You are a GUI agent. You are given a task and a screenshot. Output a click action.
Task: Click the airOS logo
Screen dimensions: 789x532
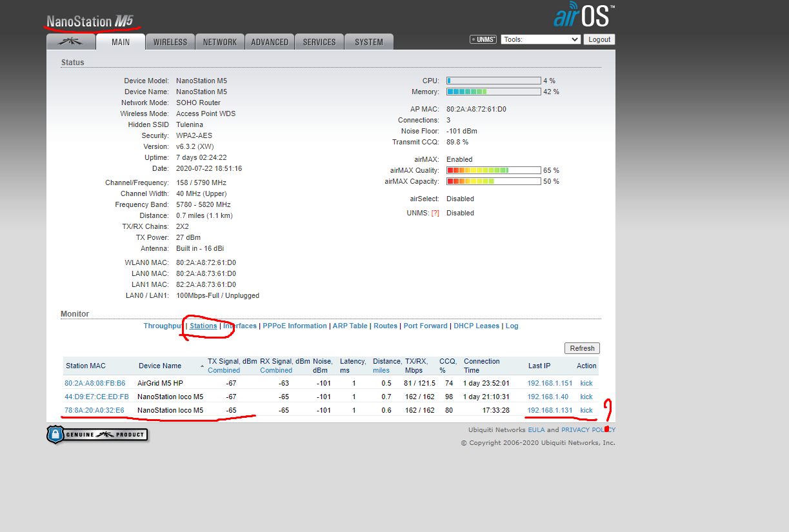[x=584, y=15]
